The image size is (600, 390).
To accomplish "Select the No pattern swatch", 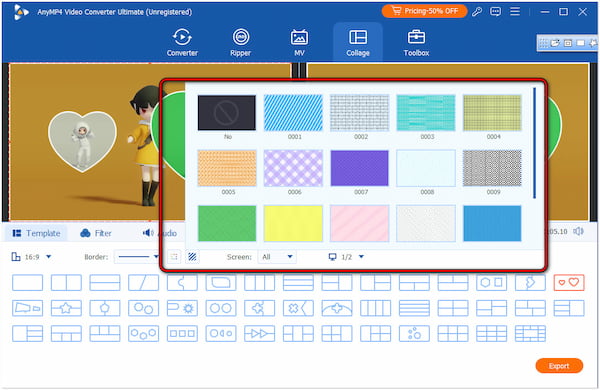I will 227,113.
